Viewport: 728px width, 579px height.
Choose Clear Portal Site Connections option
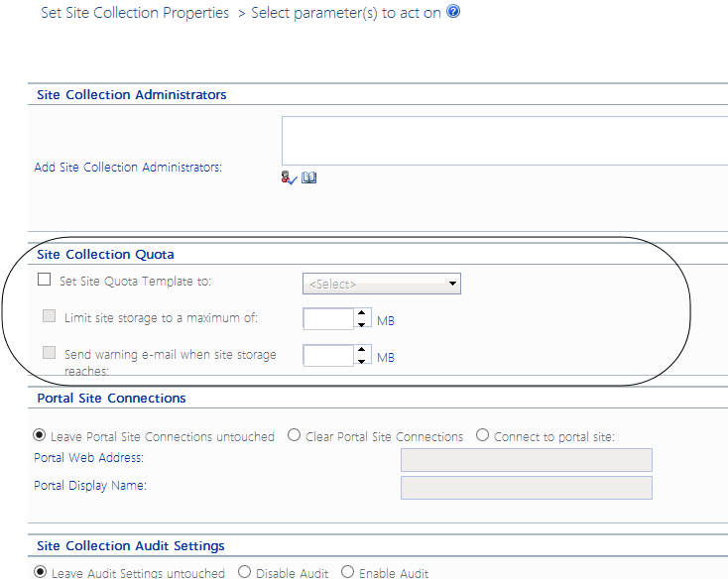click(x=295, y=435)
